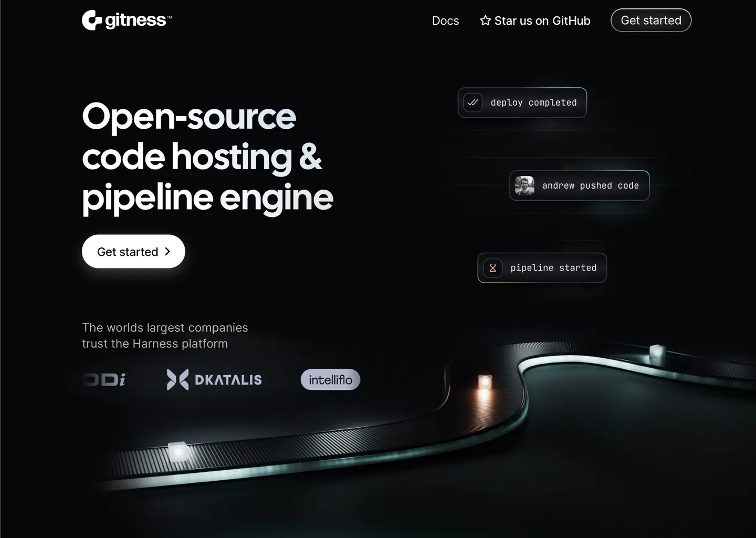Click the intelliflo logo badge

coord(330,379)
